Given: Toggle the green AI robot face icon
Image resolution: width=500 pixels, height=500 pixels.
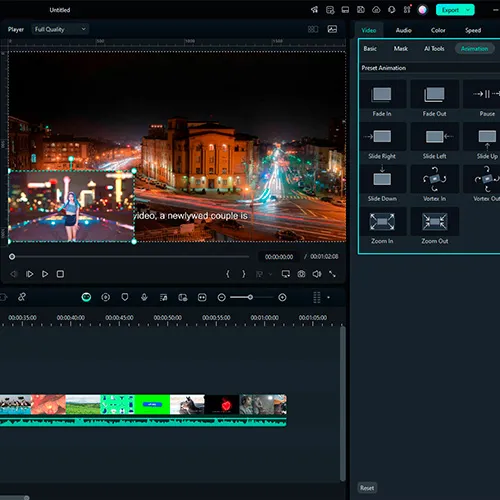Looking at the screenshot, I should pyautogui.click(x=86, y=297).
